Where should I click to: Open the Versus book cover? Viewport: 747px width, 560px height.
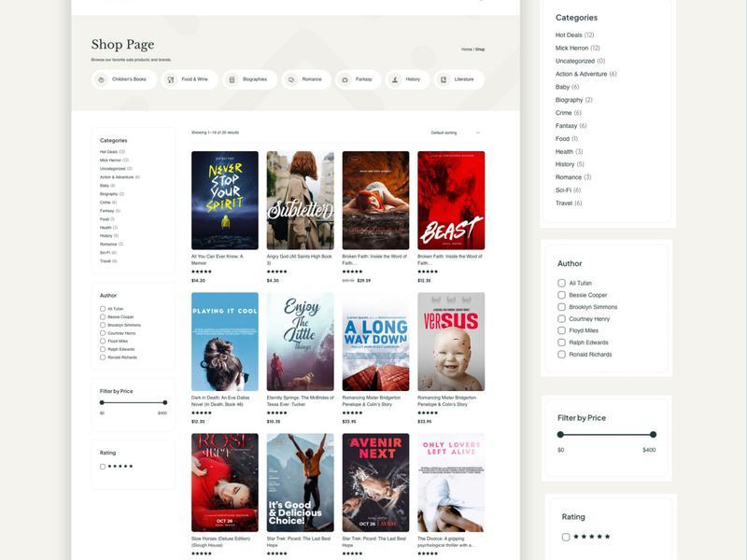tap(451, 342)
